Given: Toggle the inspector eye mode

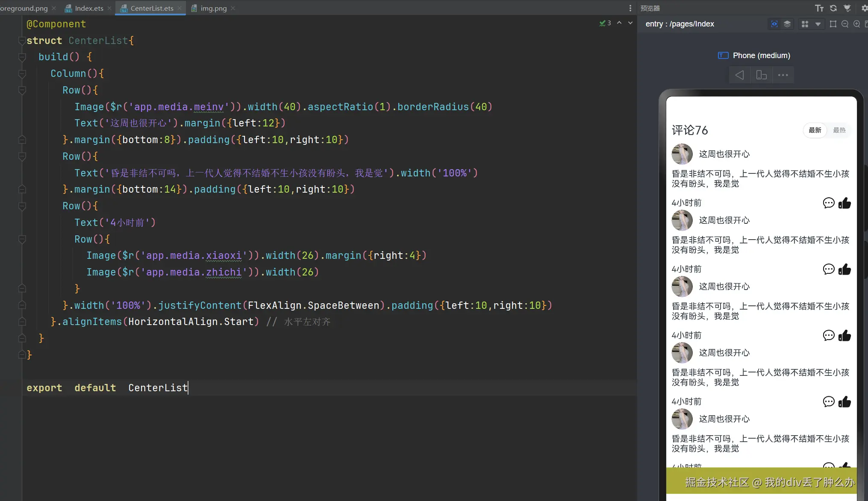Looking at the screenshot, I should [774, 24].
